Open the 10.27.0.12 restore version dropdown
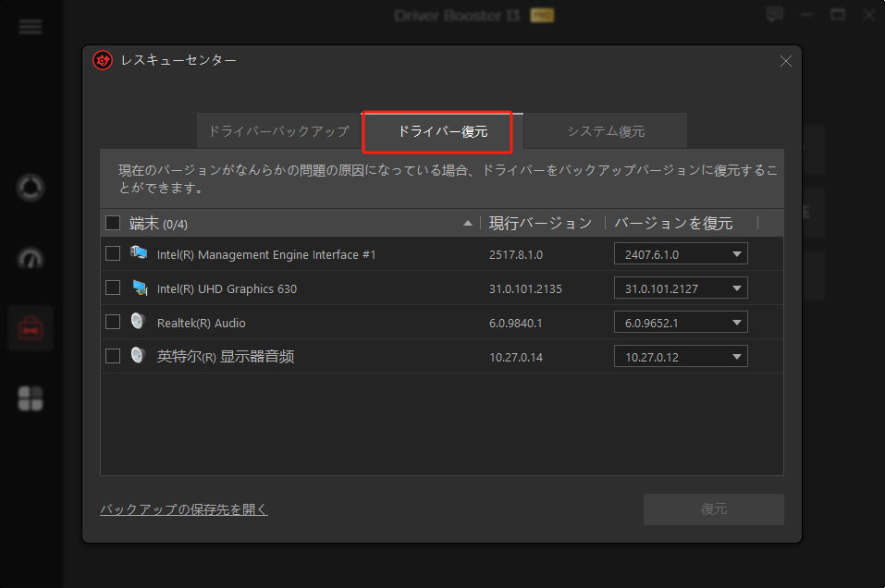 [681, 357]
